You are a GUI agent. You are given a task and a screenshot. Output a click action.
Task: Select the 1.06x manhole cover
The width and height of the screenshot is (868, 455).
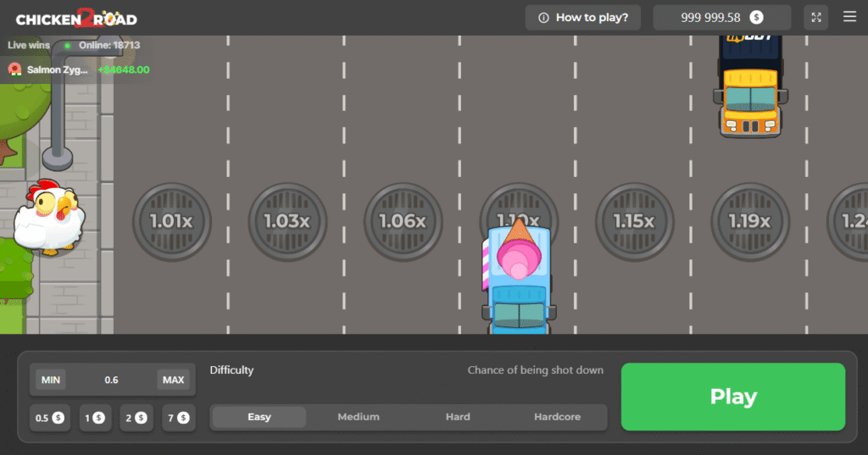tap(403, 221)
